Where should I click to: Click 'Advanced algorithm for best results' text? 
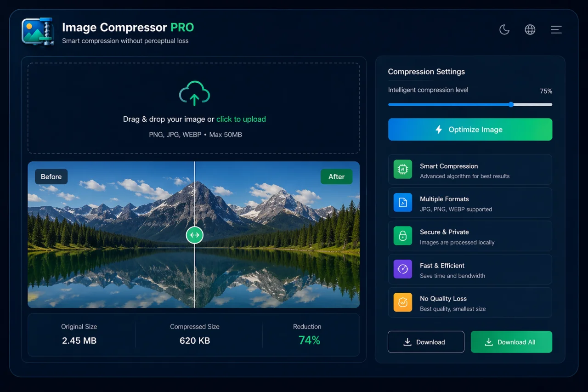(x=464, y=176)
